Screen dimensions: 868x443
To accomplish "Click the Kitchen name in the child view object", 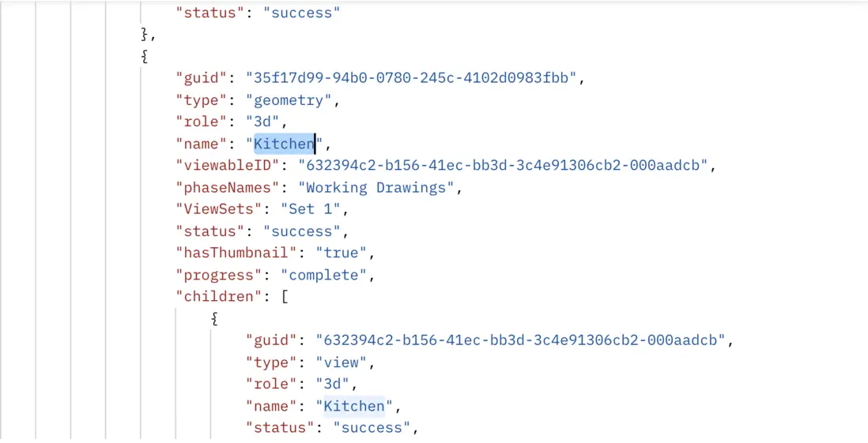I will (354, 406).
